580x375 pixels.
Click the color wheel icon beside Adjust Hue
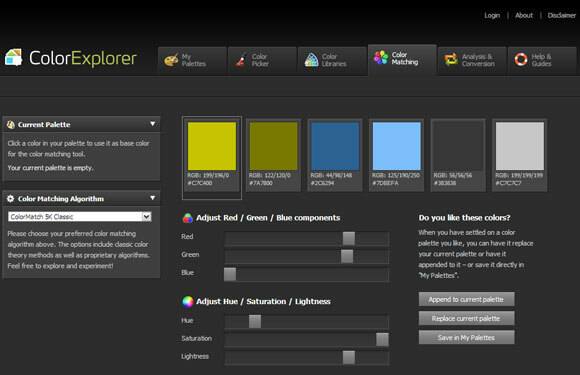tap(188, 301)
